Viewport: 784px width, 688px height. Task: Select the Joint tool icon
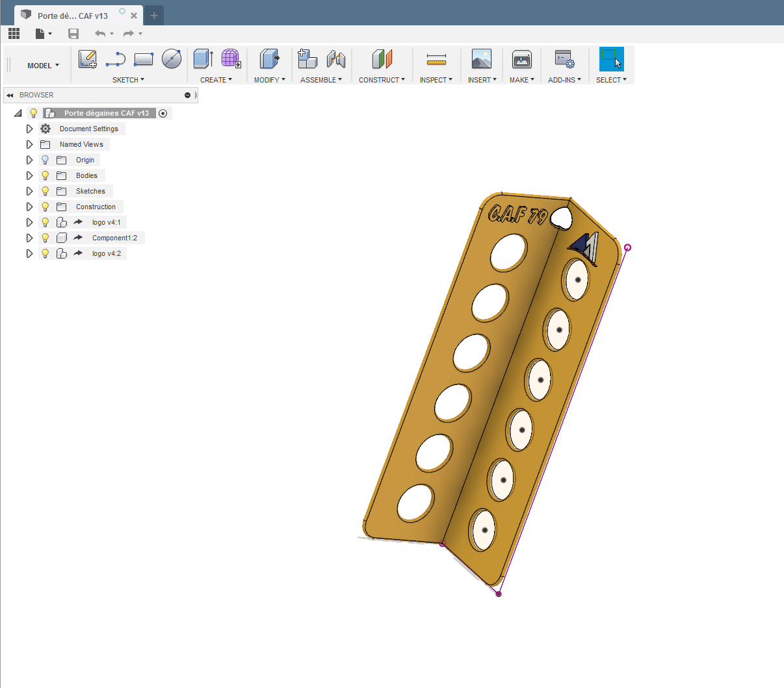335,59
